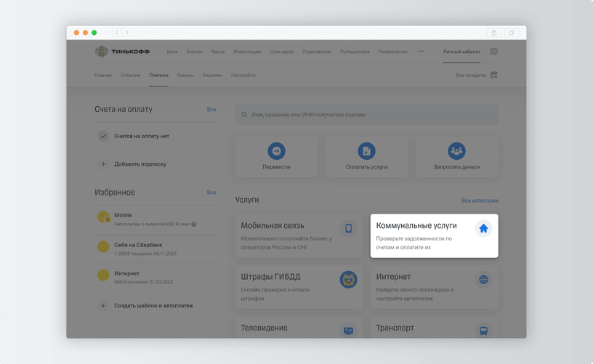Open the Касса menu item
Screen dimensions: 593x364
click(218, 52)
